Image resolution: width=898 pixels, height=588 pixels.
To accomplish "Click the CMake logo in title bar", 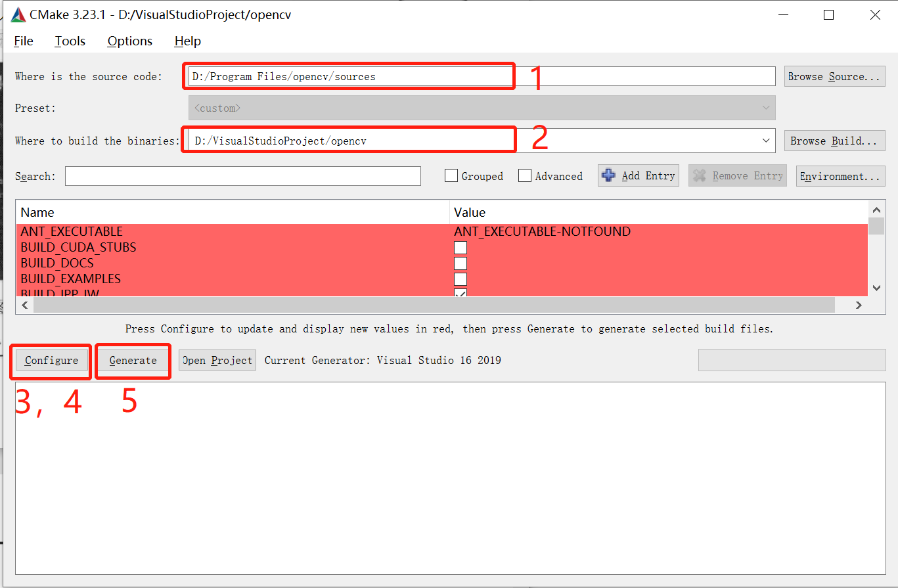I will click(18, 14).
